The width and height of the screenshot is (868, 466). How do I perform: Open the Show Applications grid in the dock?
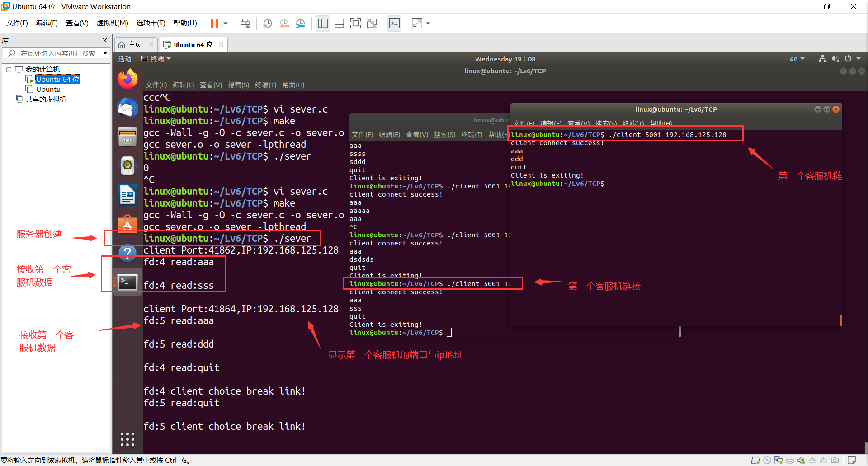point(127,439)
